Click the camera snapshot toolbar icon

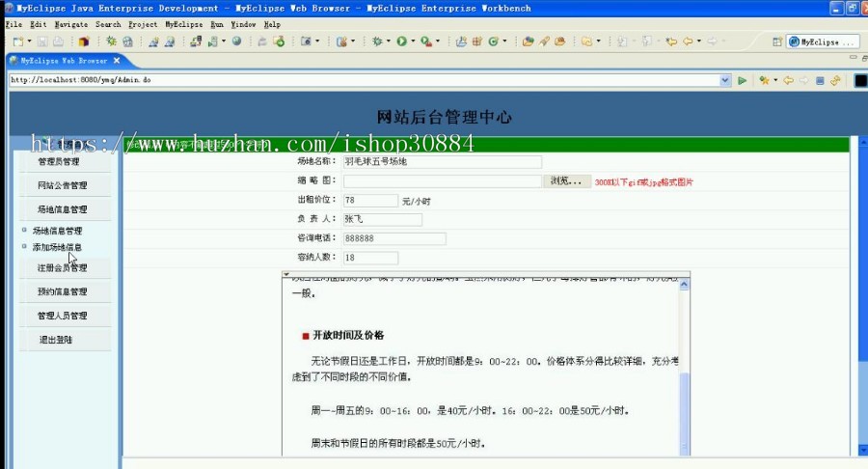point(306,41)
